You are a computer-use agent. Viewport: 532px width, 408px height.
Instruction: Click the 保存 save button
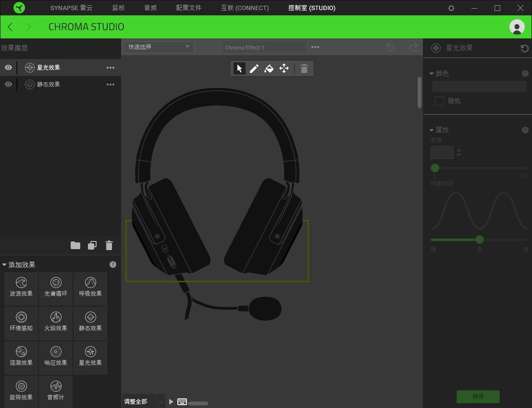point(478,396)
